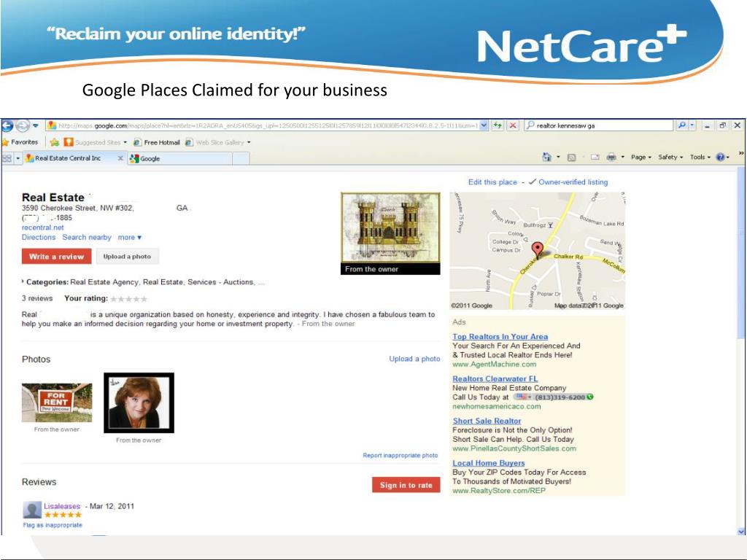Image resolution: width=747 pixels, height=560 pixels.
Task: Expand Web Slice Gallery dropdown arrow
Action: tap(249, 142)
